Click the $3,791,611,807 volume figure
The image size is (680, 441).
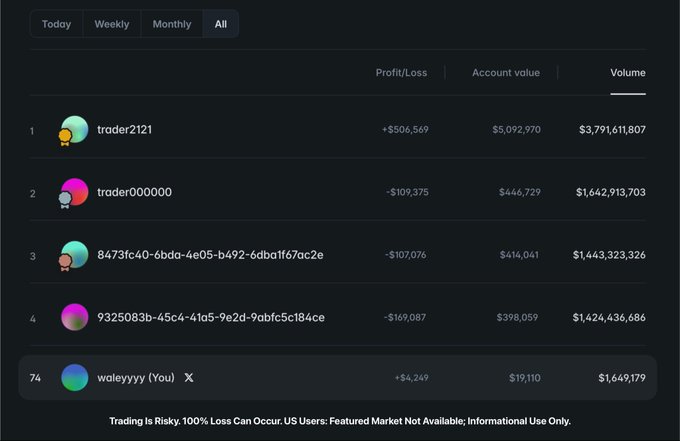coord(612,129)
